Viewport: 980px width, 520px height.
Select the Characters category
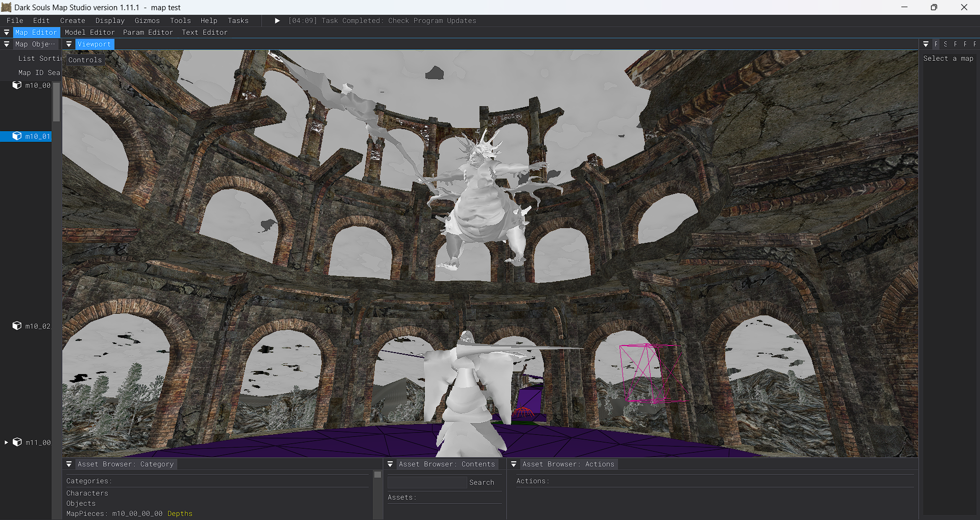point(87,493)
